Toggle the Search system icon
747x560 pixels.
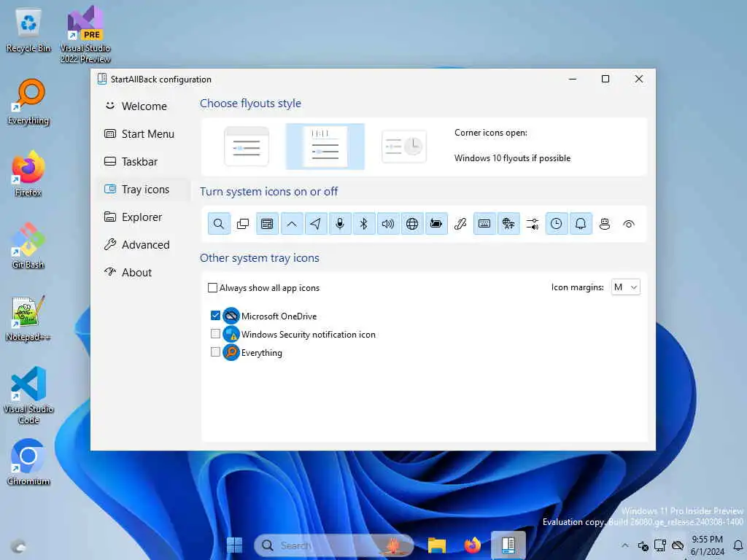coord(219,224)
